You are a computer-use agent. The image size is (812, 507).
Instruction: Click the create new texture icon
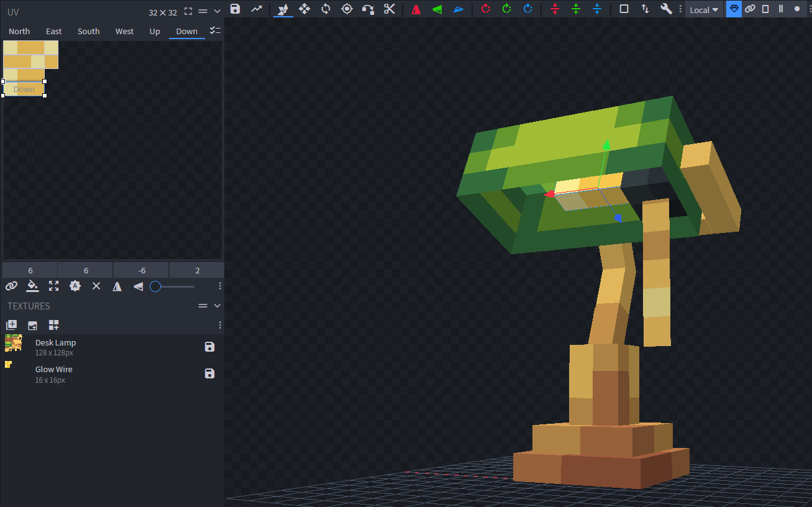32,325
